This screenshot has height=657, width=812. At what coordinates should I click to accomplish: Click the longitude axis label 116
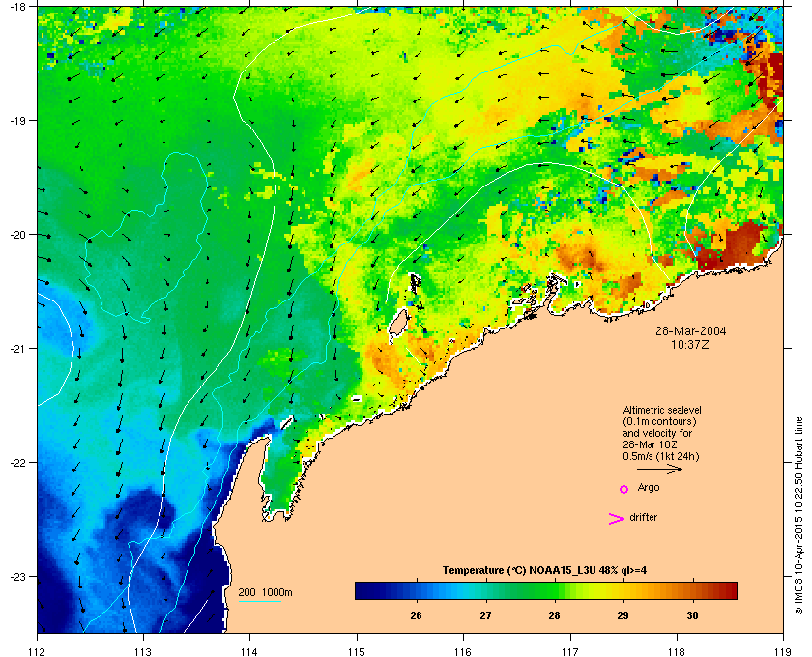coord(463,651)
